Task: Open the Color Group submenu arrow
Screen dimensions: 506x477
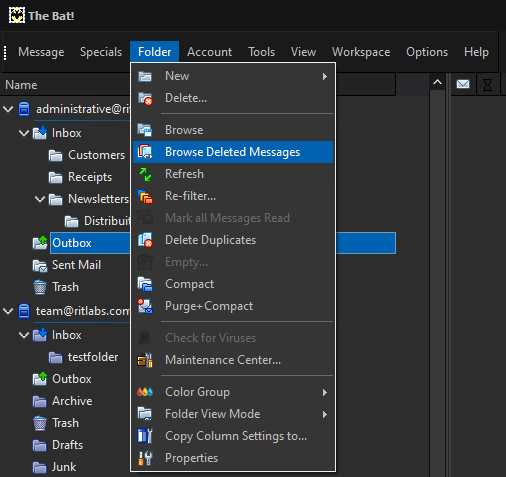Action: [325, 392]
